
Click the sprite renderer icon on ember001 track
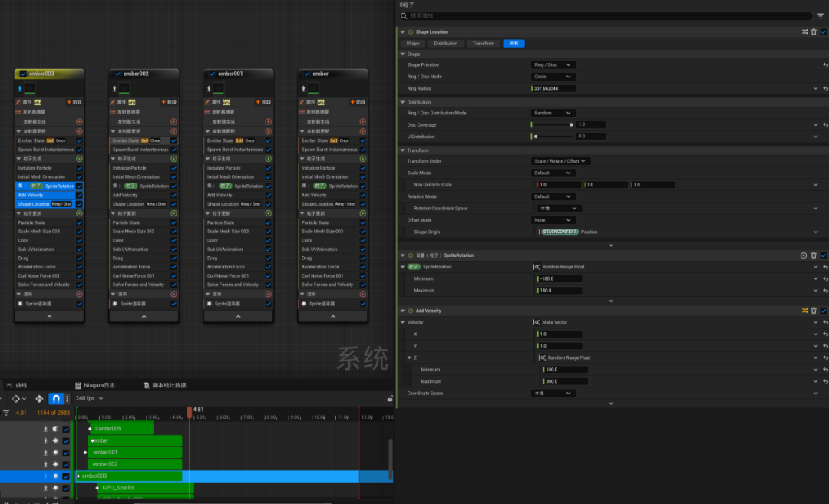pyautogui.click(x=55, y=453)
